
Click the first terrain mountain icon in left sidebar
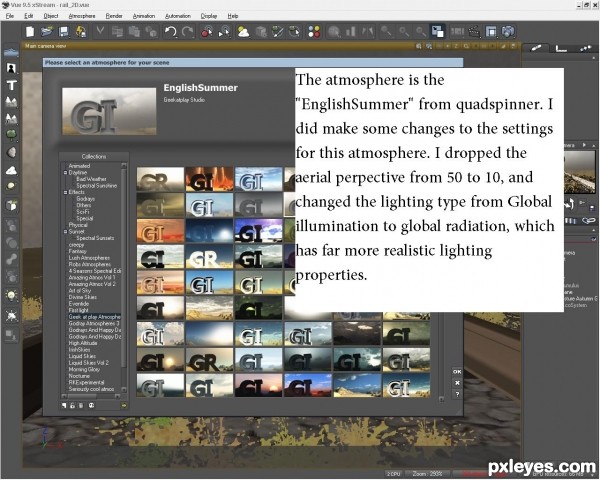[11, 101]
